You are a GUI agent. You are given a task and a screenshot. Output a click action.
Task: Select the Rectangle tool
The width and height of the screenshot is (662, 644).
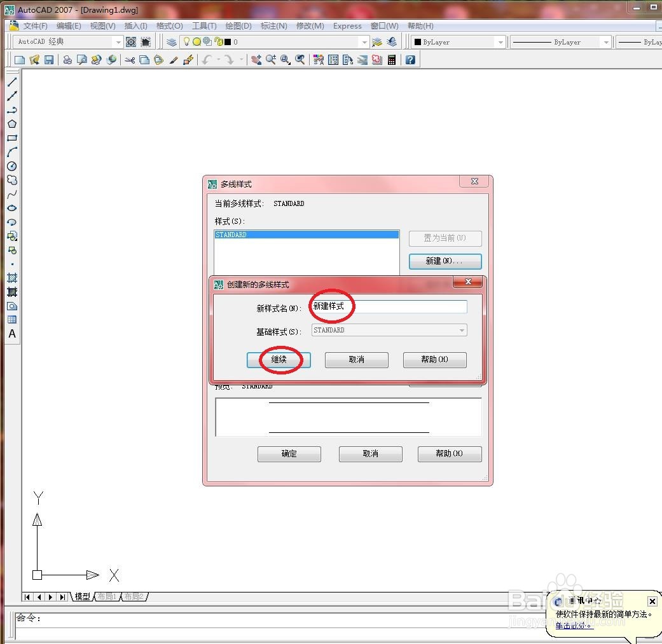[x=12, y=138]
